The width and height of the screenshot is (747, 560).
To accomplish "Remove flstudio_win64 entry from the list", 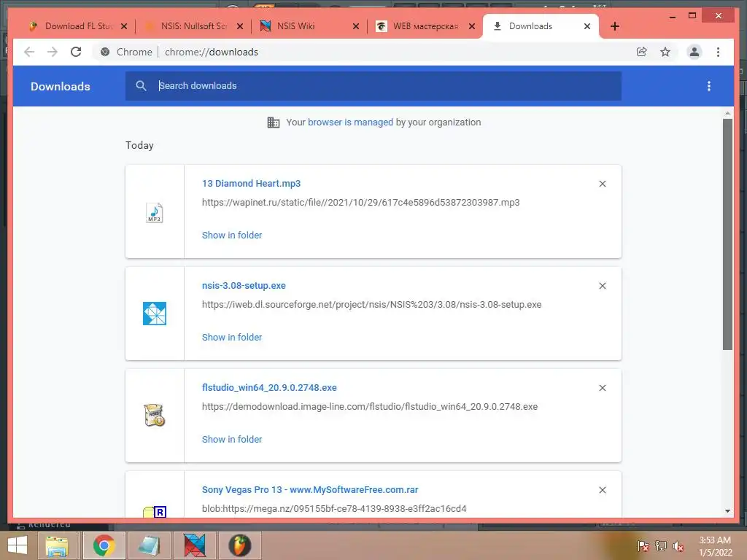I will pos(602,388).
